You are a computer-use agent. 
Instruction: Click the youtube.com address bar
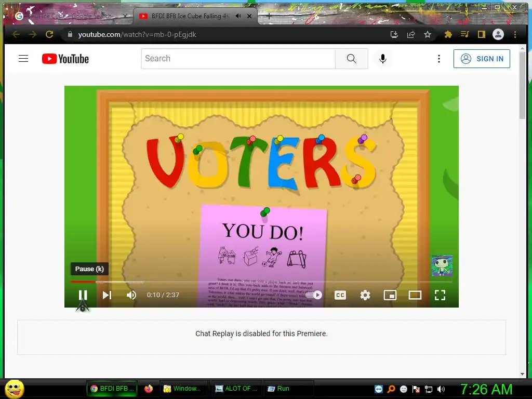pyautogui.click(x=137, y=34)
